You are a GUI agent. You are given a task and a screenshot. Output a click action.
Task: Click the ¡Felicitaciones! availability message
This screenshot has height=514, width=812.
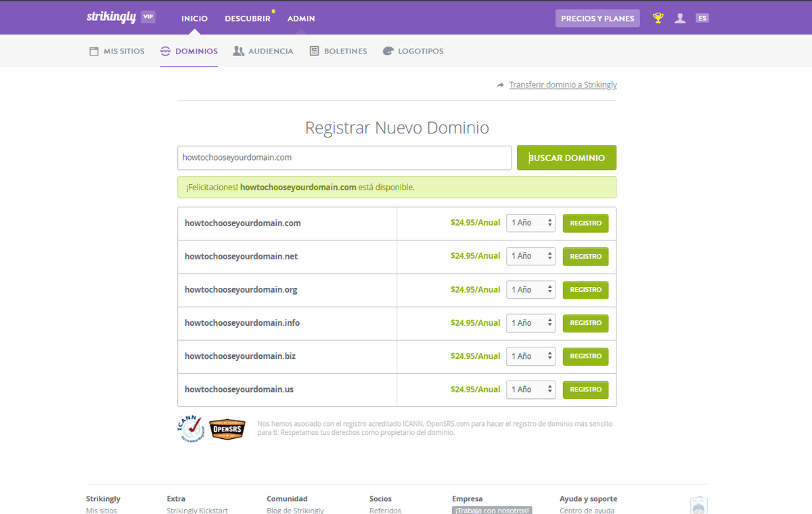pyautogui.click(x=397, y=187)
